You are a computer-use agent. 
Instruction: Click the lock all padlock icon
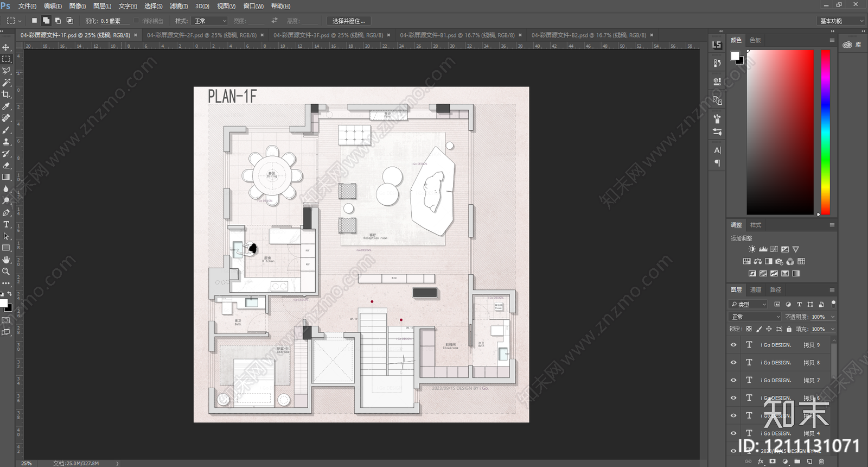pos(789,329)
